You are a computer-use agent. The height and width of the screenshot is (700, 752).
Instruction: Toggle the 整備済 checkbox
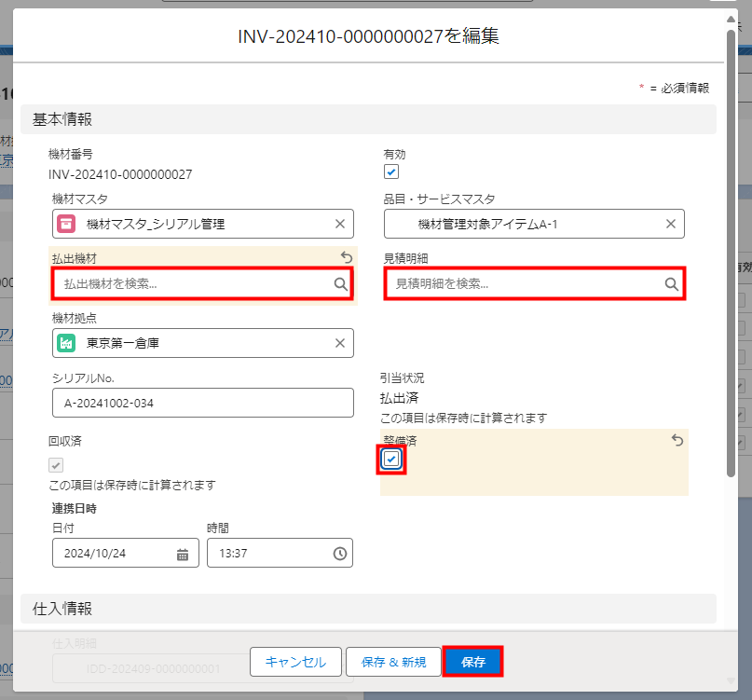point(391,460)
